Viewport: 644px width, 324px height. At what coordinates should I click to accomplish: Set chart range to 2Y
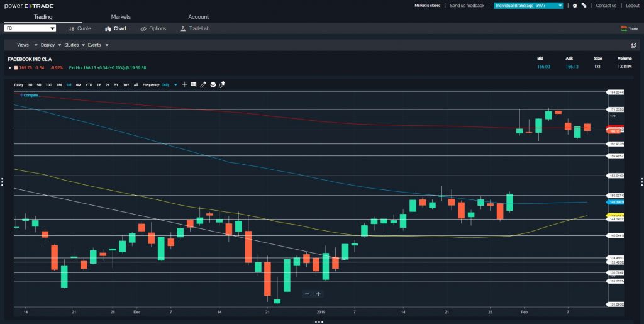click(108, 84)
